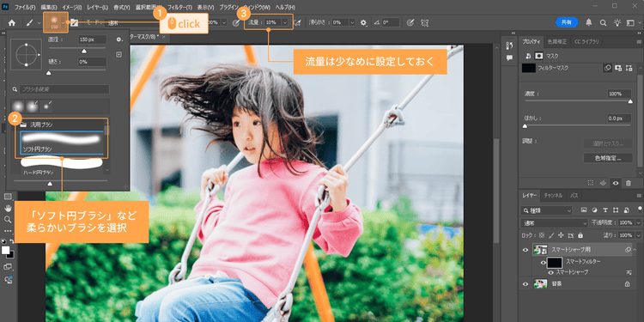
Task: Hide the 背景 layer
Action: 526,284
